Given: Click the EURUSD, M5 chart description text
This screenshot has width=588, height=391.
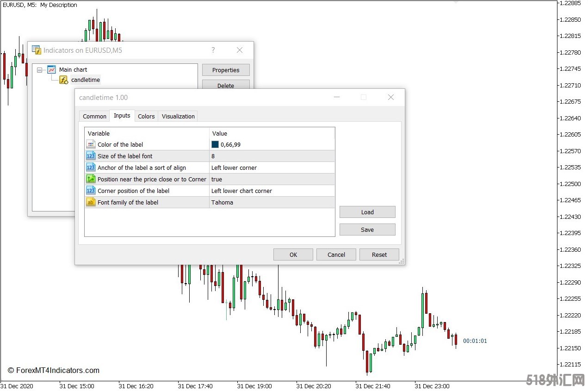Looking at the screenshot, I should tap(40, 5).
